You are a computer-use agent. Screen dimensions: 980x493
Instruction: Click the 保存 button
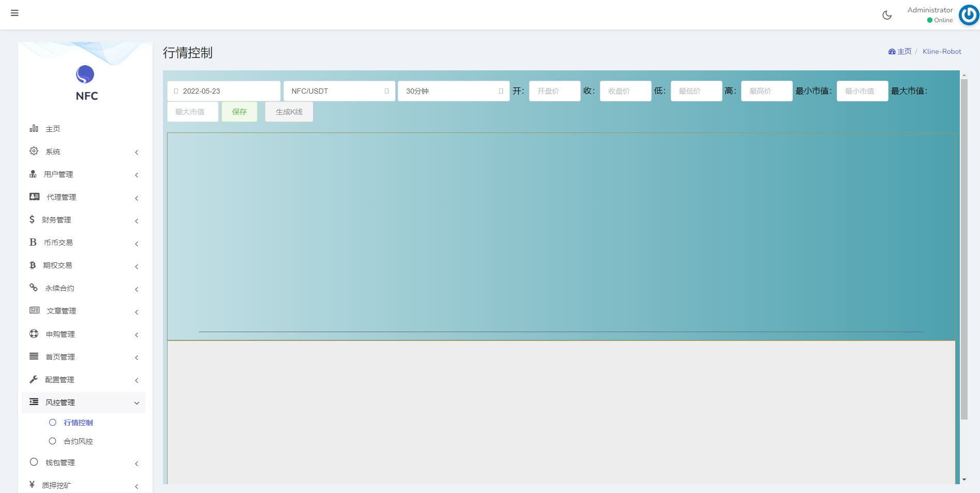coord(239,112)
